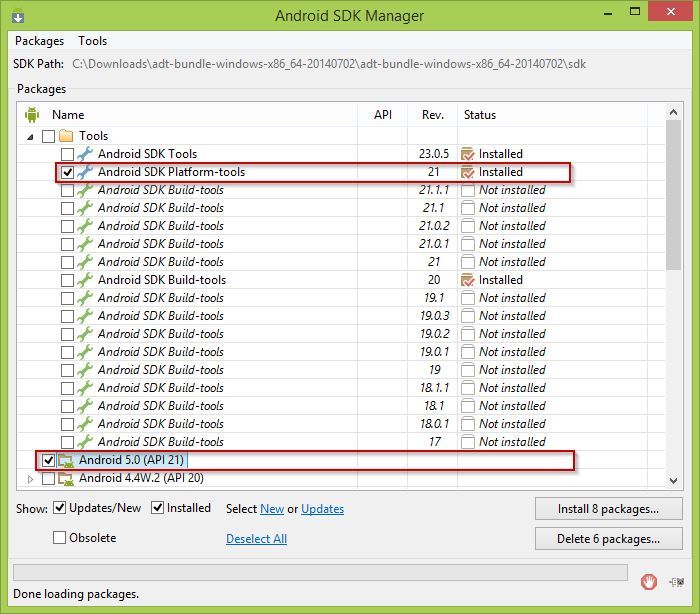Screen dimensions: 700x614
Task: Open the log window icon in the status bar
Action: click(677, 582)
